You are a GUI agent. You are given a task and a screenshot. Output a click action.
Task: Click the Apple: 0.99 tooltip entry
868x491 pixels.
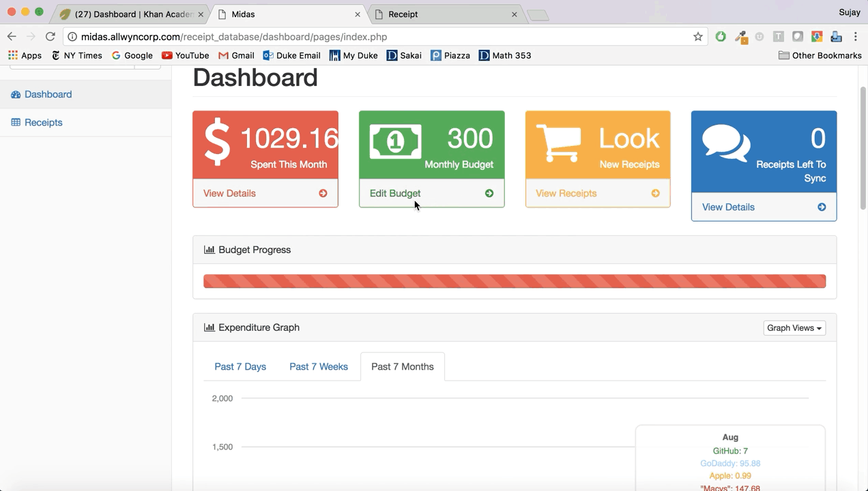tap(730, 475)
